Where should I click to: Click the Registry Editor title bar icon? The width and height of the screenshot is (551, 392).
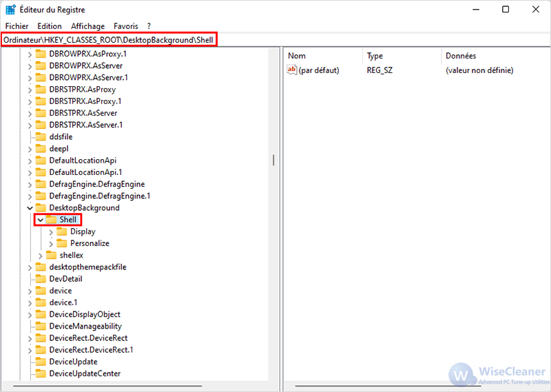tap(10, 10)
